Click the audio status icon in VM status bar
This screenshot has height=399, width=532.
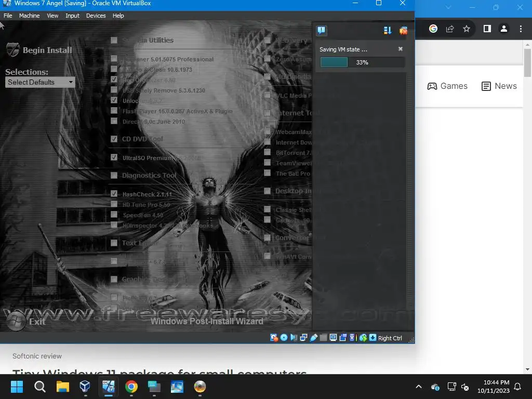tap(294, 338)
